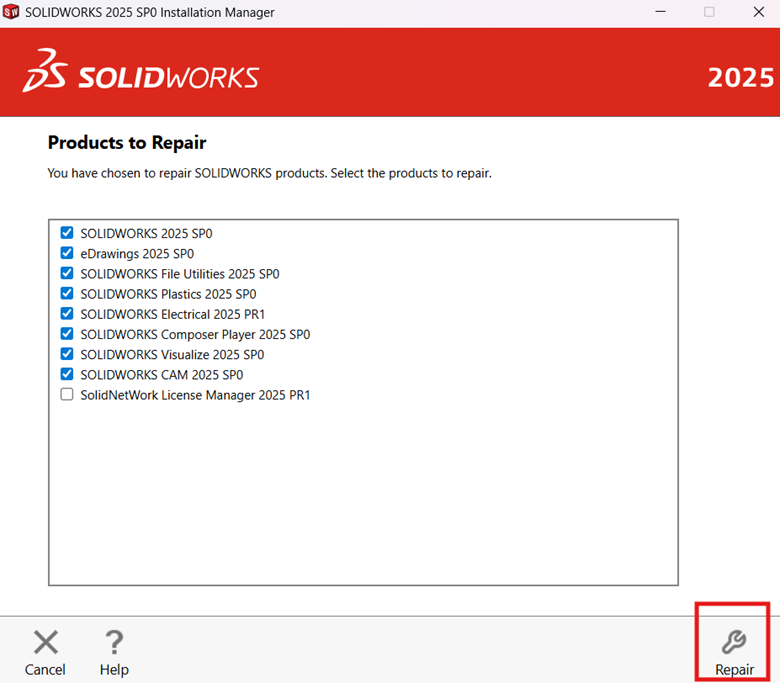Disable SOLIDWORKS Plastics 2025 SP0 repair
The image size is (780, 683).
[67, 294]
